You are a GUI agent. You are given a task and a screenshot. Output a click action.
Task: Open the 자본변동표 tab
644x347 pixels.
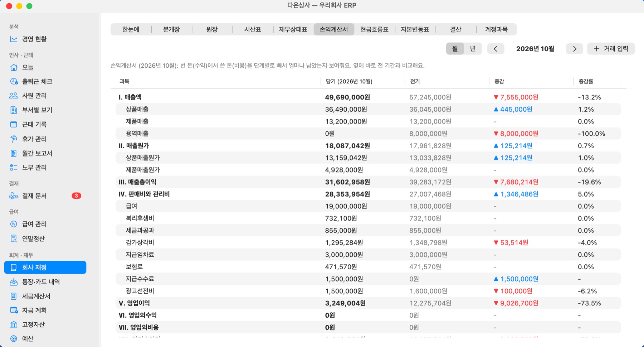[415, 29]
